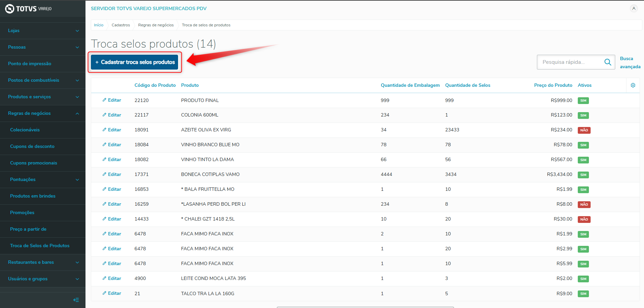Viewport: 644px width, 308px height.
Task: Click the SIM badge for PRODUTO FINAL
Action: (x=583, y=101)
